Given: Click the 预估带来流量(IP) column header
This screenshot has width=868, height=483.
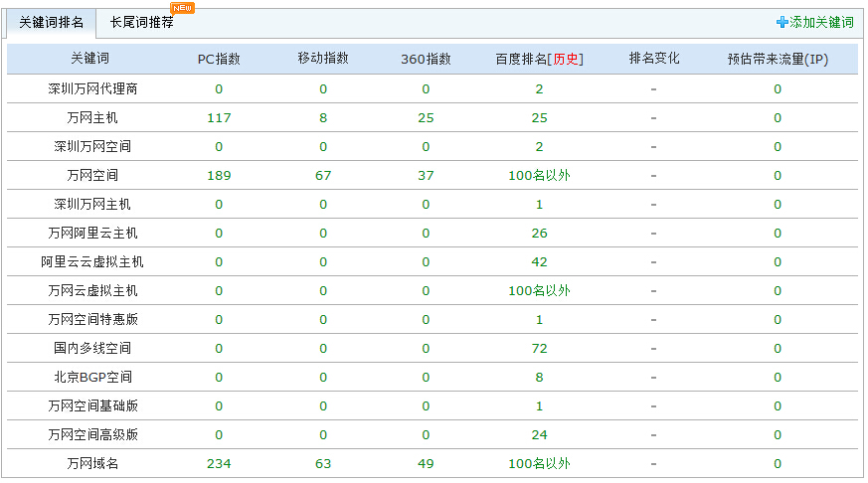Looking at the screenshot, I should 778,60.
